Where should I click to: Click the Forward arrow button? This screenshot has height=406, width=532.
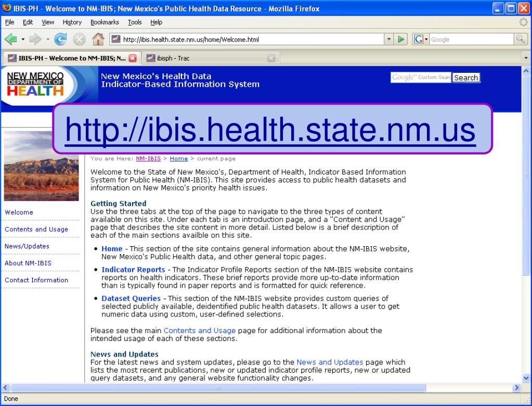pos(35,40)
